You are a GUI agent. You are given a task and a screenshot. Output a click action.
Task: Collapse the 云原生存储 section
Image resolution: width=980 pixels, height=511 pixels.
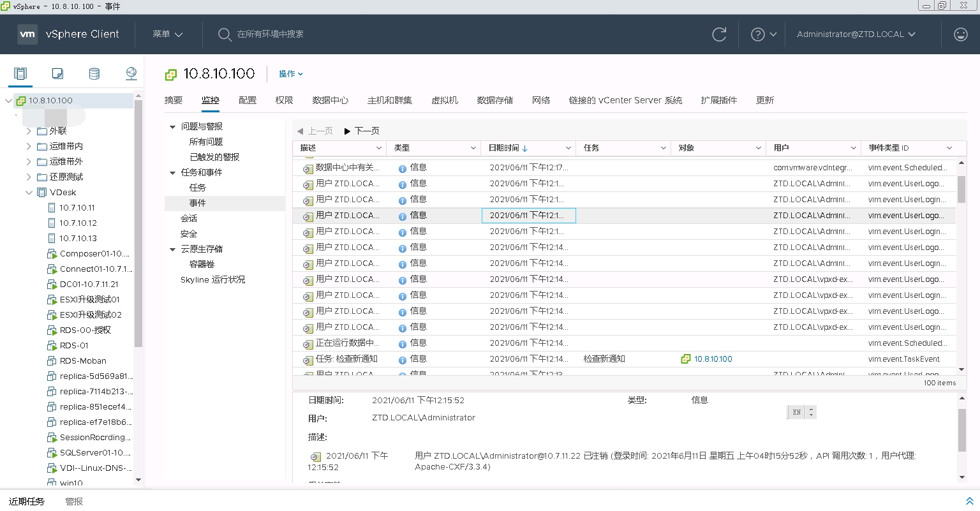coord(172,249)
